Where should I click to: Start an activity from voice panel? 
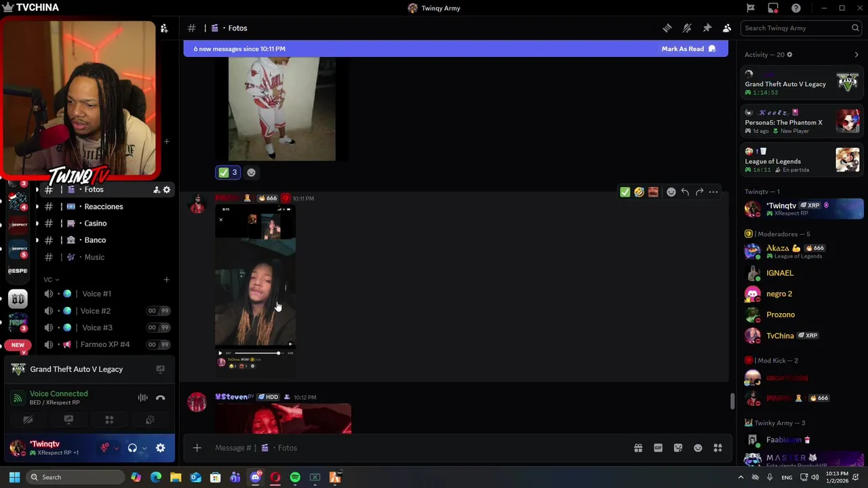[109, 420]
